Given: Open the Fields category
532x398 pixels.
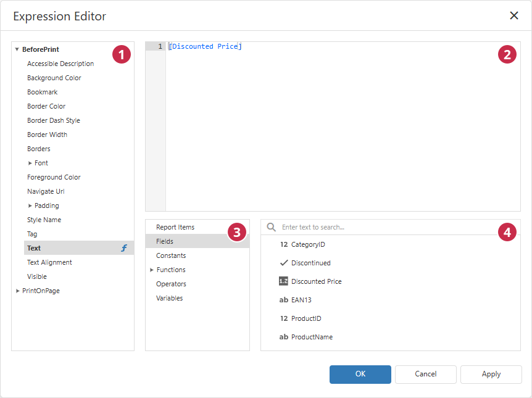Looking at the screenshot, I should 197,241.
